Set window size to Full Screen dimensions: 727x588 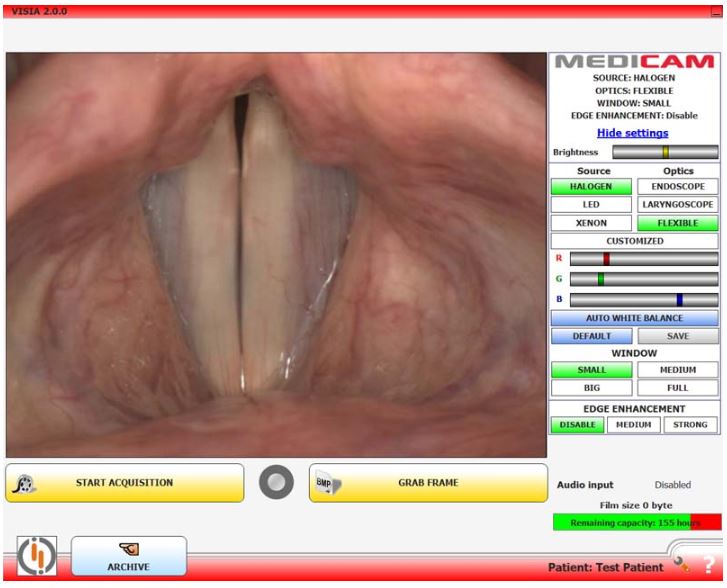(x=677, y=387)
